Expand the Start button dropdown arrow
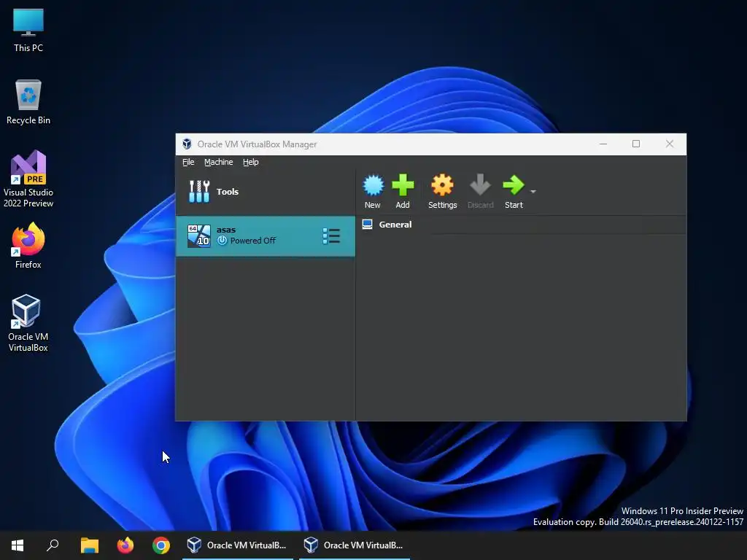The image size is (747, 560). pyautogui.click(x=533, y=192)
